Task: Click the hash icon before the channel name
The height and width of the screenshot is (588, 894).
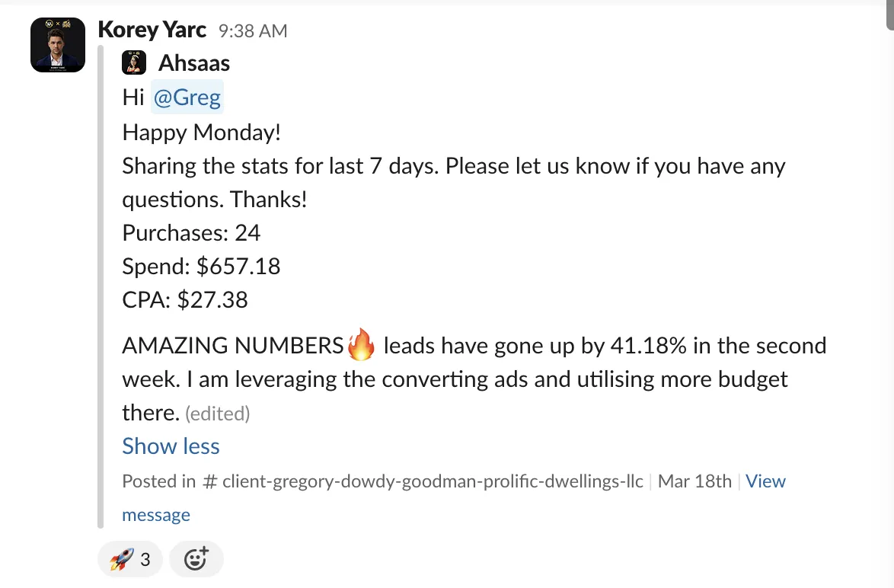Action: [x=210, y=481]
